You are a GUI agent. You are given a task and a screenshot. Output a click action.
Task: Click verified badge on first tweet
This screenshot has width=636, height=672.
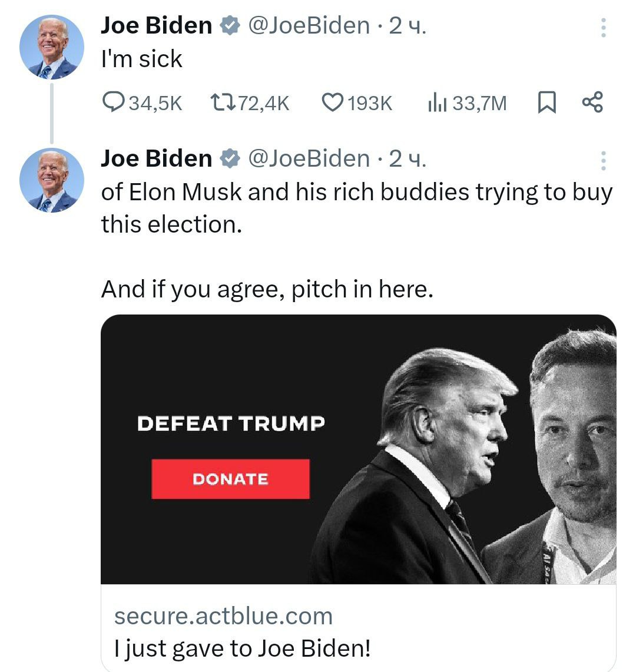pyautogui.click(x=229, y=26)
